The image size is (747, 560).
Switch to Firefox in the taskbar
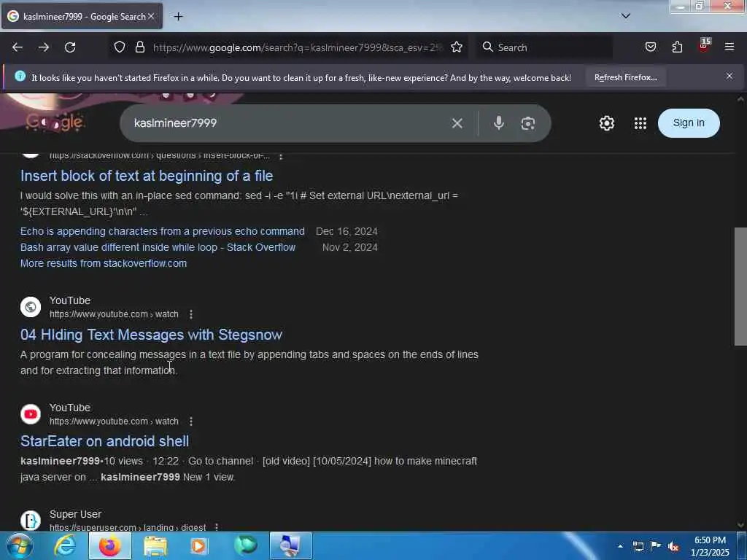(x=109, y=545)
